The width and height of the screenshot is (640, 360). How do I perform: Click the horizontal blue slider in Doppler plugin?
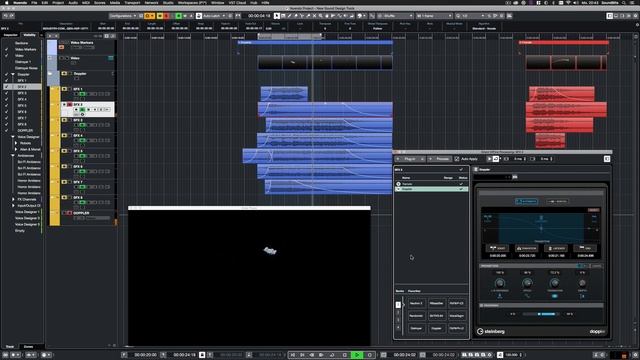tap(542, 314)
